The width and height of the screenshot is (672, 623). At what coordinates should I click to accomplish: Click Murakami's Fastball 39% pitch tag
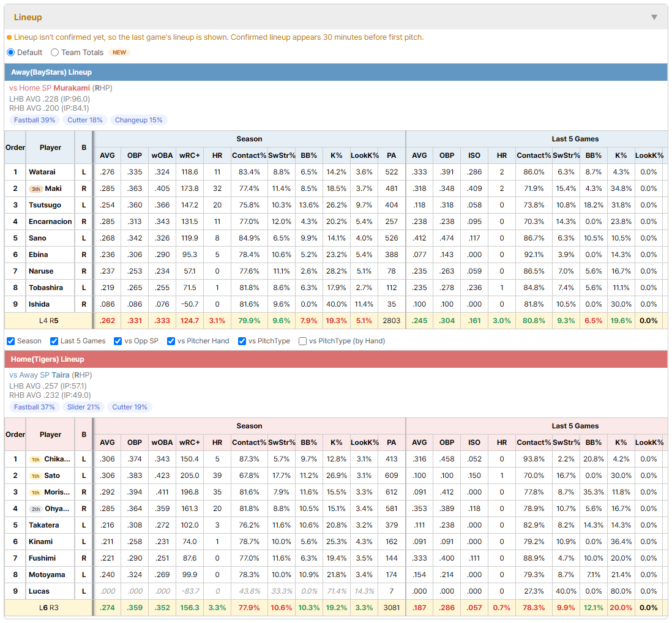click(x=35, y=120)
